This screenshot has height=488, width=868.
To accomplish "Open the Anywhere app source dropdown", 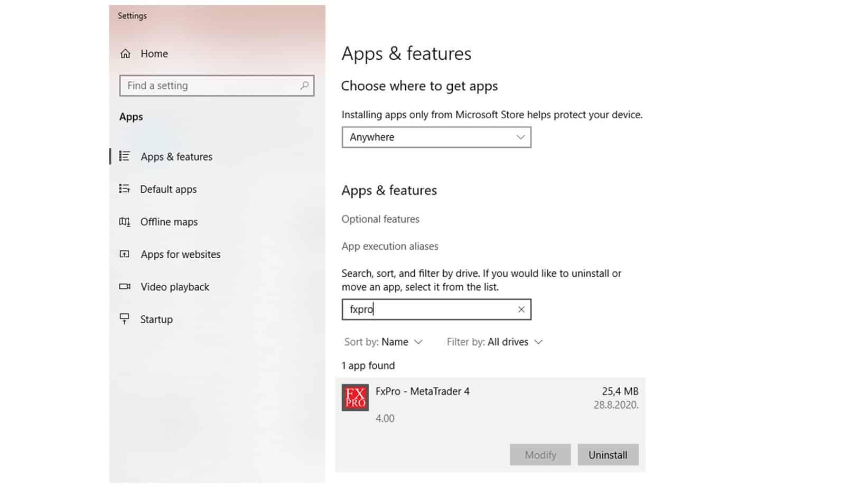I will [436, 137].
